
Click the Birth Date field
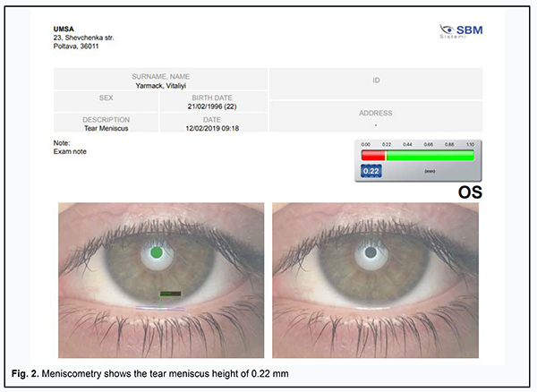213,102
